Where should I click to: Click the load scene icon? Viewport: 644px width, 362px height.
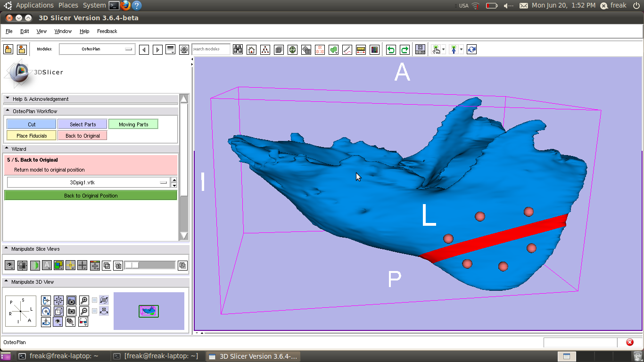(8, 49)
